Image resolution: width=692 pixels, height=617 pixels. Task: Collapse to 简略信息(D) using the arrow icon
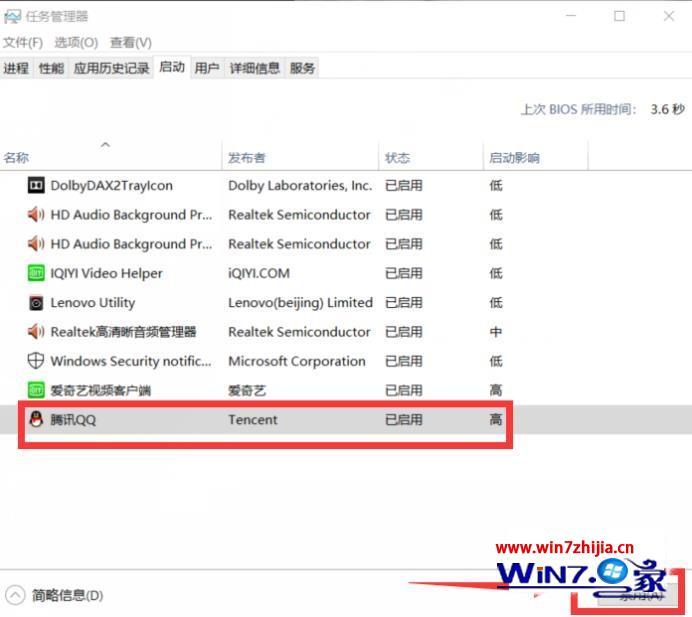point(15,595)
